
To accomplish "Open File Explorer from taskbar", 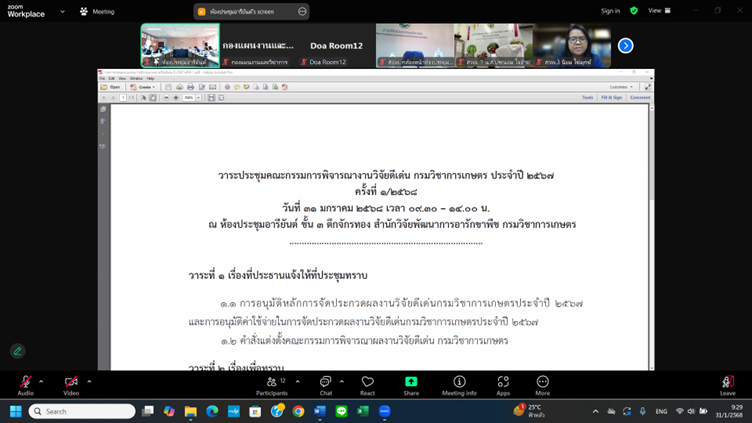I will (x=191, y=411).
